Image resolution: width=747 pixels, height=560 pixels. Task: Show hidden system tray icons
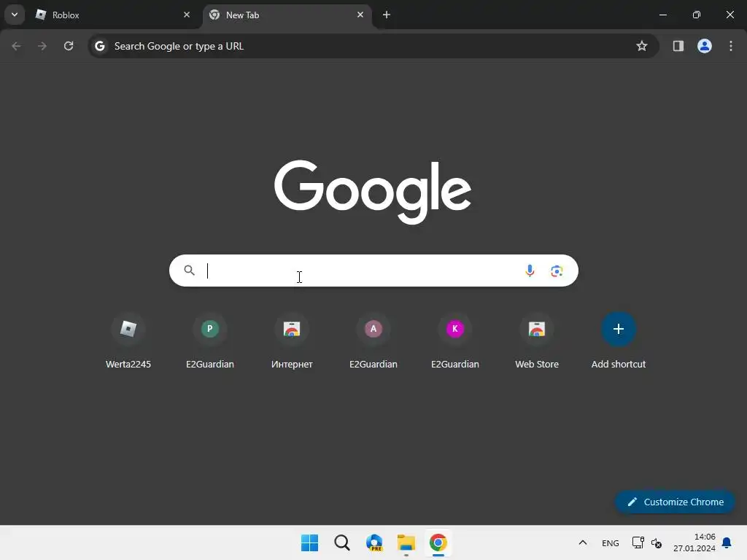tap(583, 542)
